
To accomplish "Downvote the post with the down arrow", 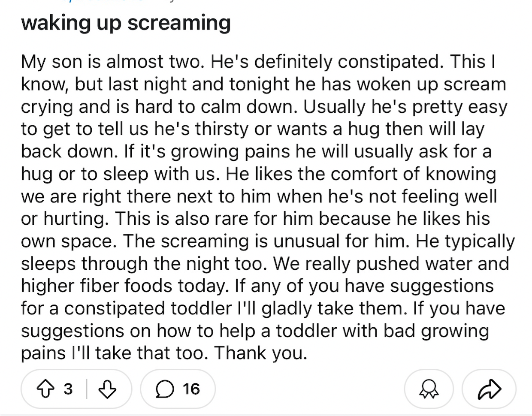I will 107,389.
